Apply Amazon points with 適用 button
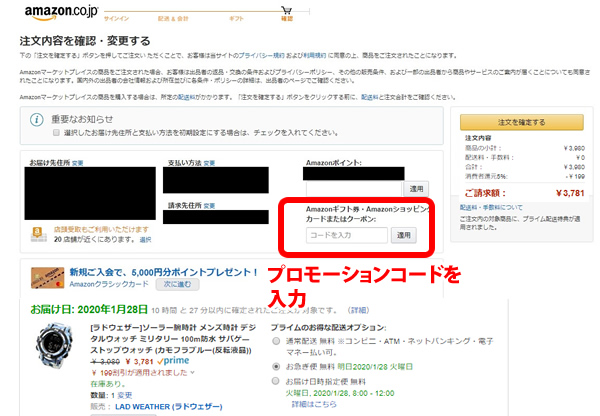Viewport: 600px width, 416px height. click(x=416, y=189)
